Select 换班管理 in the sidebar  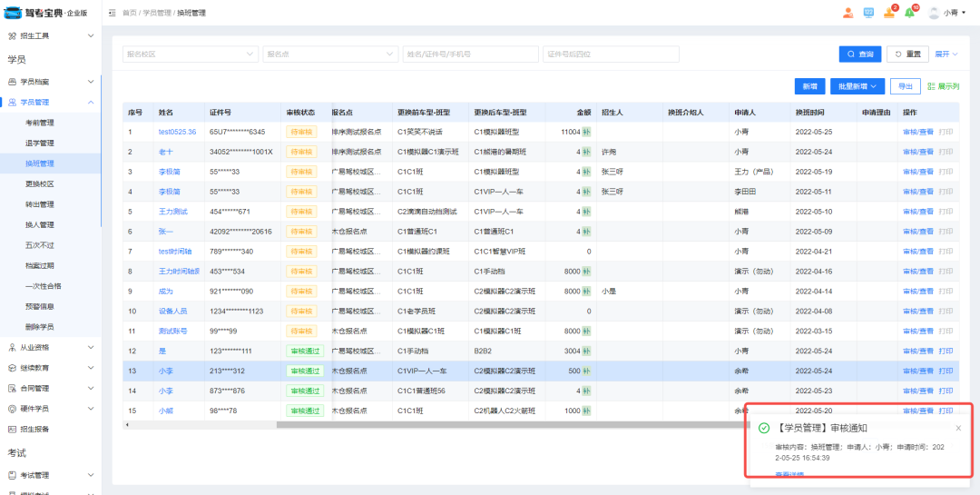point(50,163)
